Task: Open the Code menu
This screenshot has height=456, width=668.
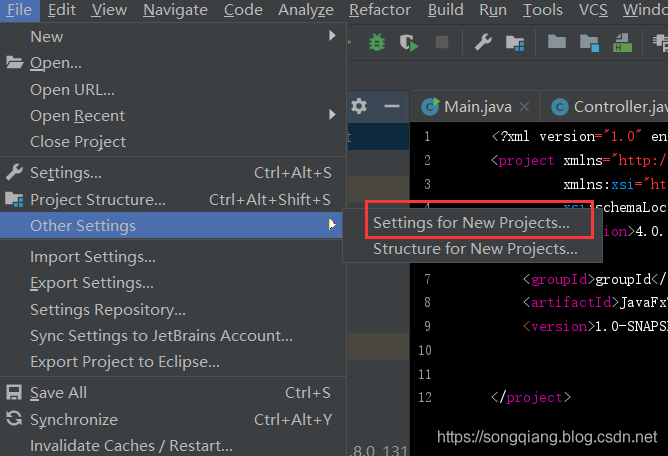Action: tap(243, 10)
